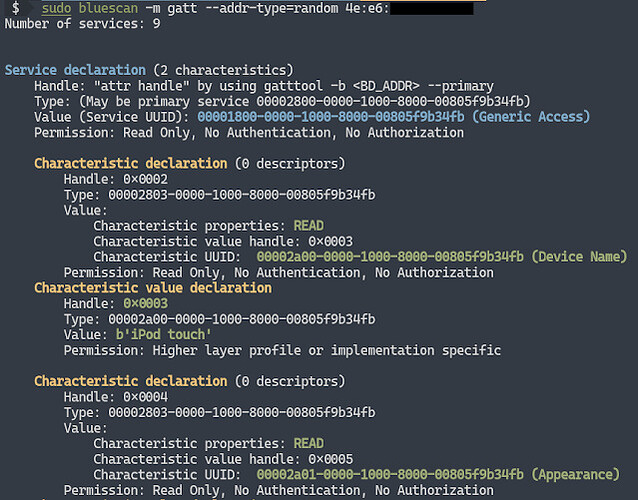
Task: Select the "(Device Name)" characteristic UUID
Action: coord(442,257)
